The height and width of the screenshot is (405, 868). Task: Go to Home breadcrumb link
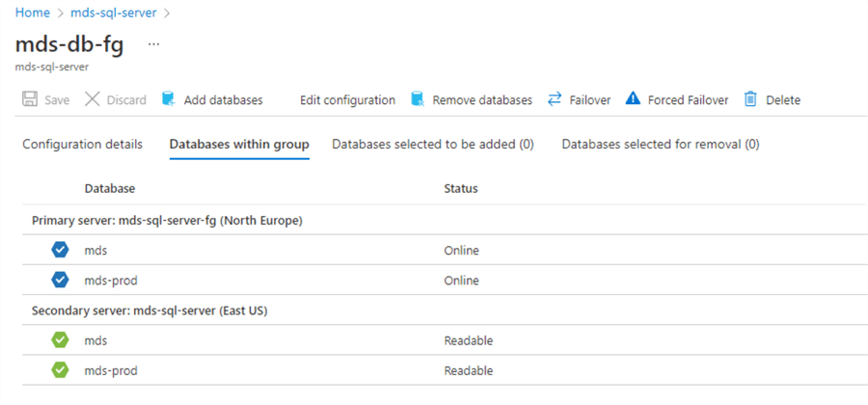pos(33,13)
